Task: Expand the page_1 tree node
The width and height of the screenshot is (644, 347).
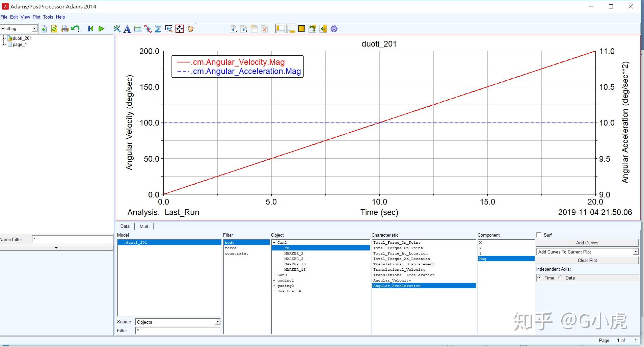Action: coord(4,44)
